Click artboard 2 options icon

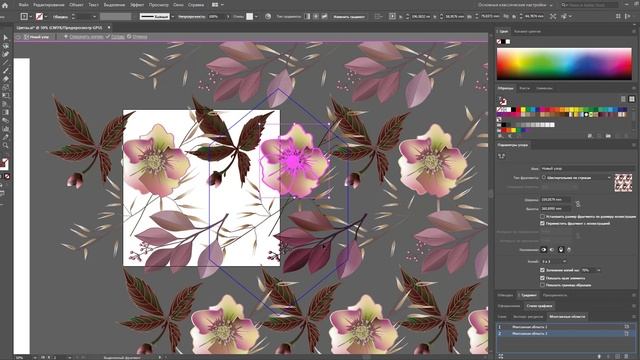(627, 333)
